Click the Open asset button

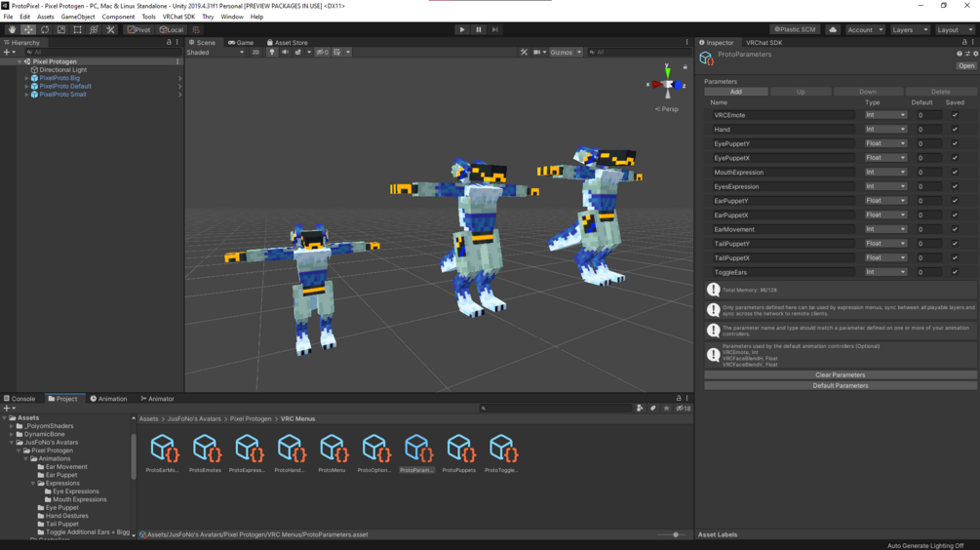click(x=966, y=65)
